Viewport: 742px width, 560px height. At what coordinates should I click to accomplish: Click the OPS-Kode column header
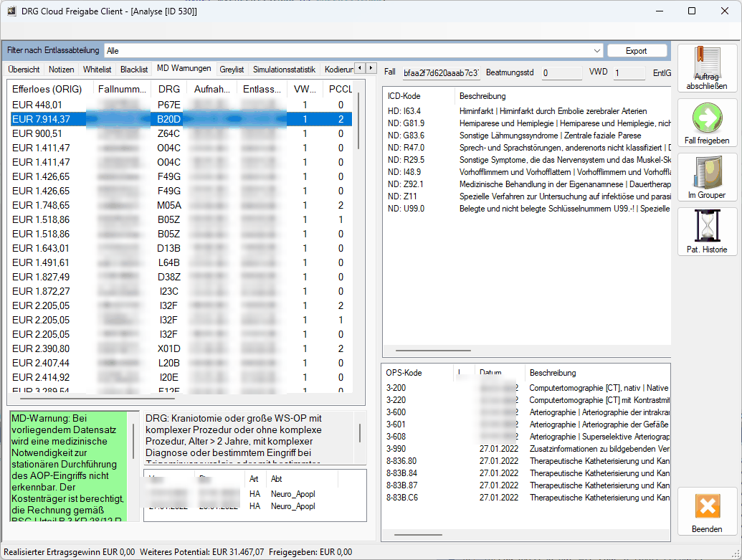(418, 373)
